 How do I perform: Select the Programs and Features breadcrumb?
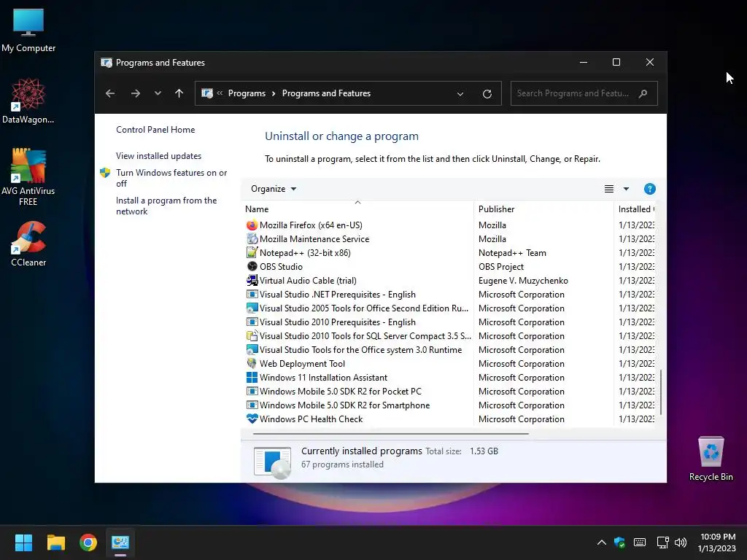click(x=326, y=93)
